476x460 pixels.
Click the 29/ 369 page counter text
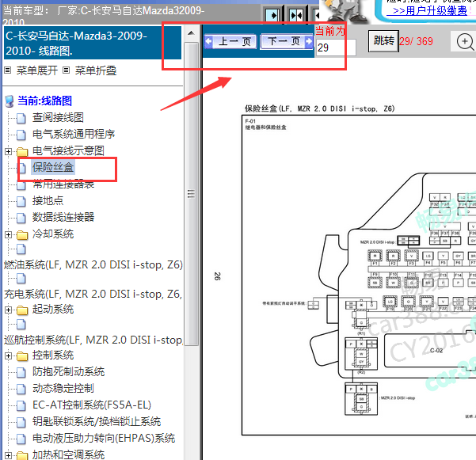point(416,41)
